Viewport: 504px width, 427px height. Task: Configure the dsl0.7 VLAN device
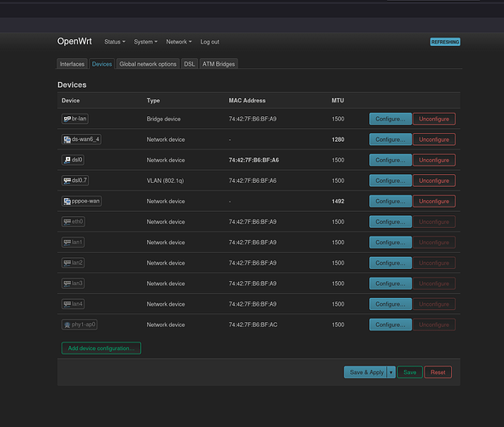pyautogui.click(x=390, y=180)
